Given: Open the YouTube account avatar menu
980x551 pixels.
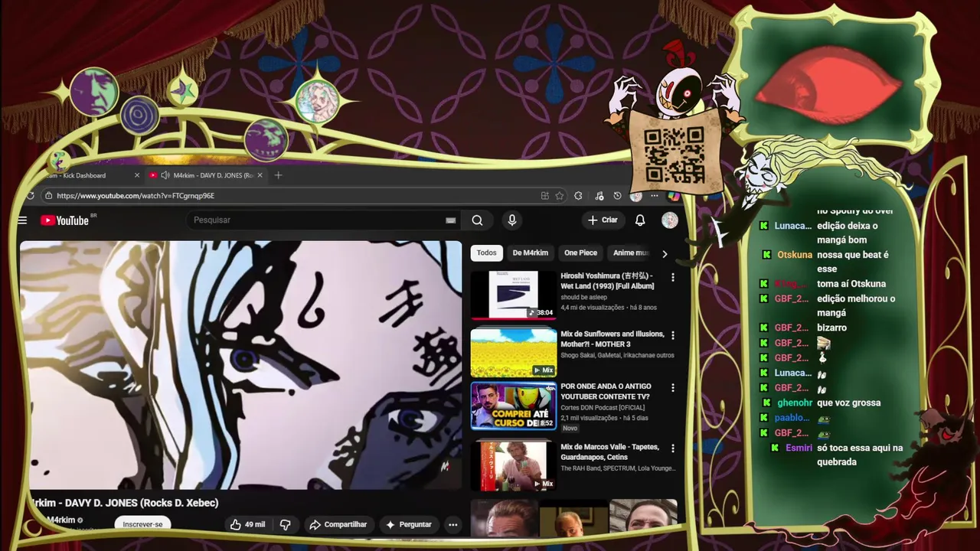Looking at the screenshot, I should (670, 220).
